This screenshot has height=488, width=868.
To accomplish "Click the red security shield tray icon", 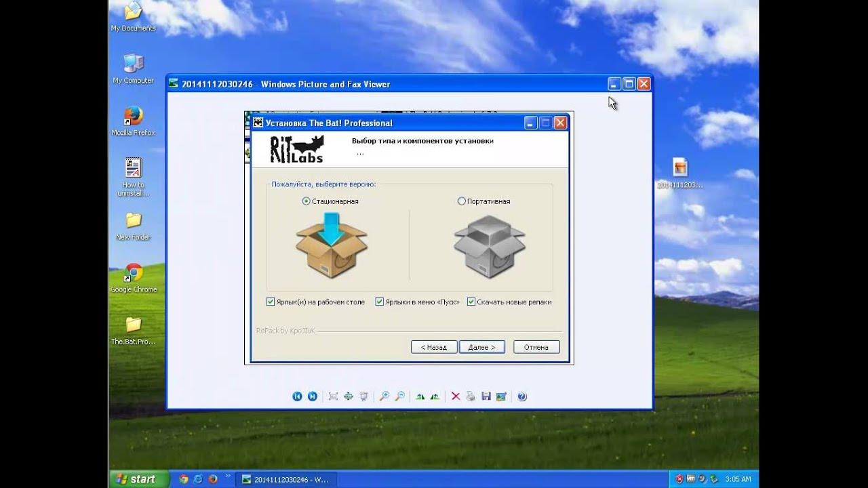I will click(x=679, y=479).
